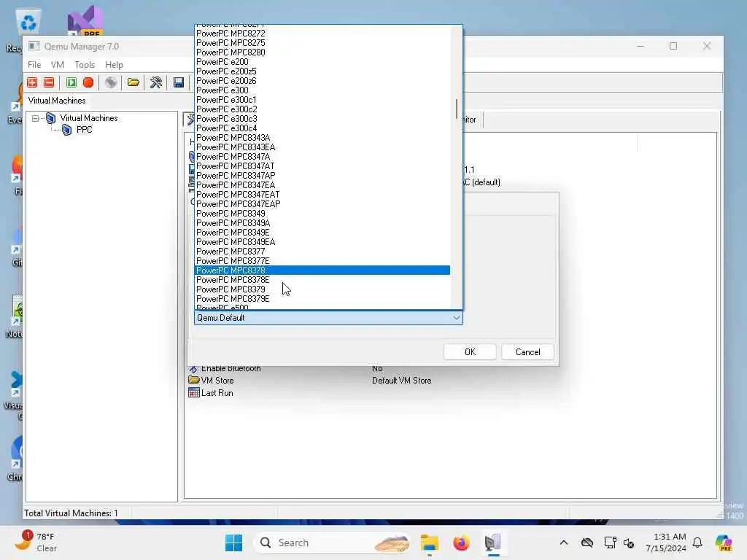Select PowerPC MPC8343A in the list
The height and width of the screenshot is (560, 747).
point(322,138)
